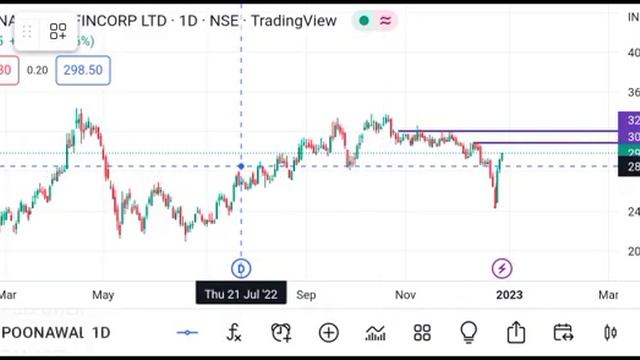This screenshot has width=640, height=360.
Task: Open the fx indicators menu
Action: click(x=234, y=333)
